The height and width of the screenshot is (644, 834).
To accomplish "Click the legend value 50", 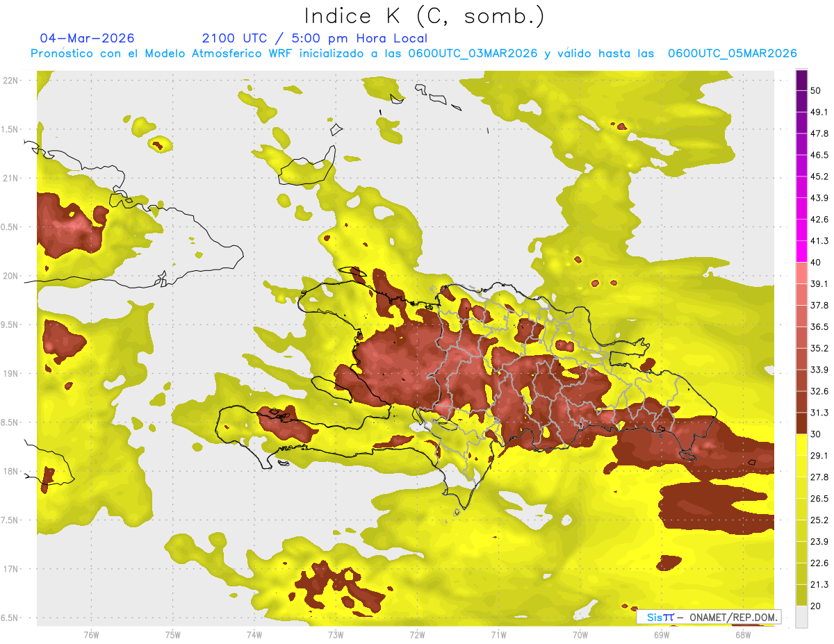I will [x=816, y=90].
